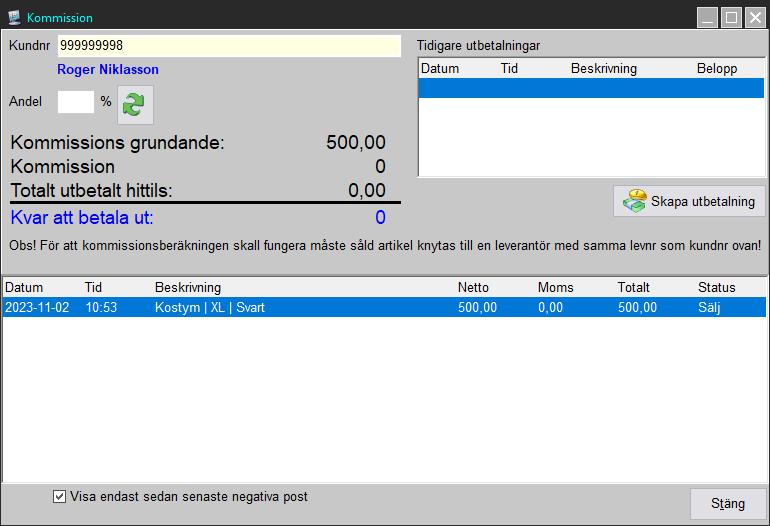Image resolution: width=770 pixels, height=526 pixels.
Task: Click the Totalt column header
Action: tap(634, 288)
